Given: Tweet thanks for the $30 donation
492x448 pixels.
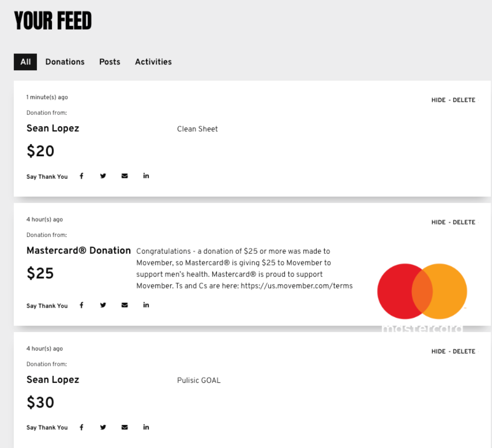Looking at the screenshot, I should (103, 427).
